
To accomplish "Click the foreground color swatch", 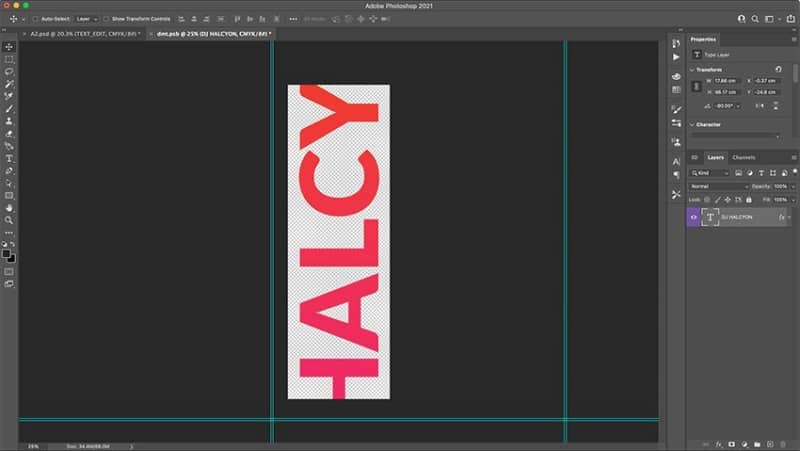I will pos(6,254).
